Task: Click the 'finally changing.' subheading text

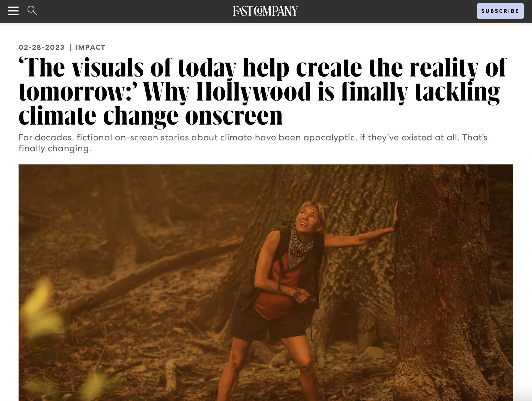Action: tap(55, 148)
